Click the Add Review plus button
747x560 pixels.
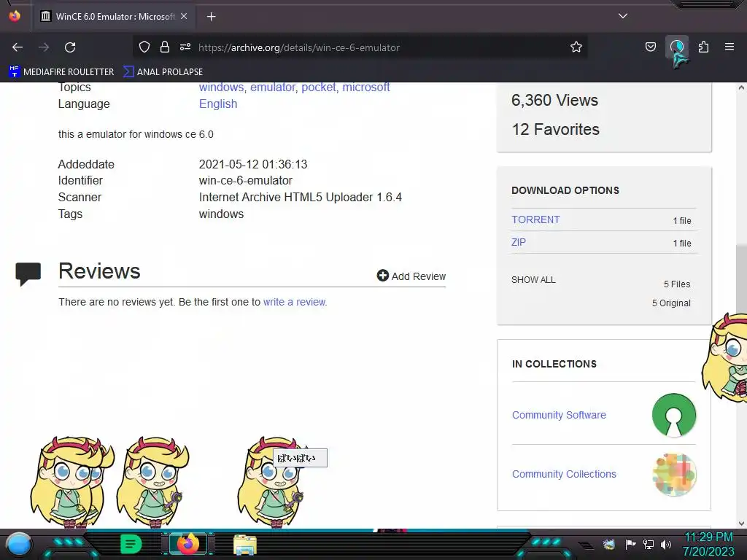pyautogui.click(x=411, y=276)
